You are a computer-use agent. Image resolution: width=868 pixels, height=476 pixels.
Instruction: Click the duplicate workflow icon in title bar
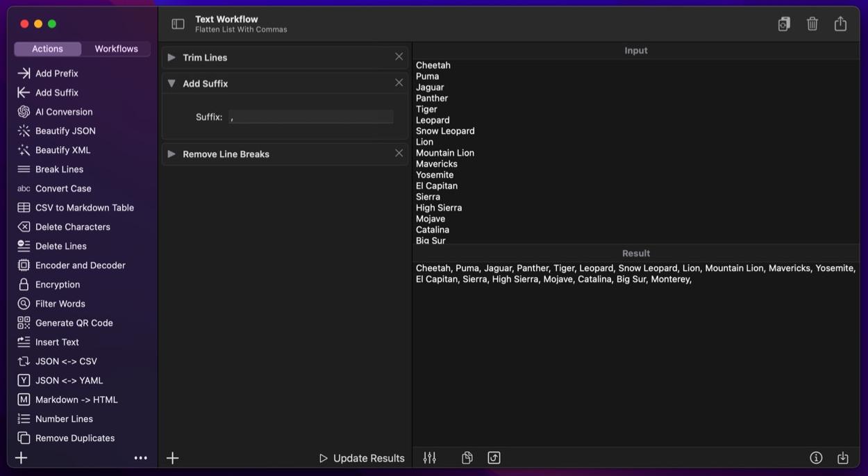click(x=784, y=24)
